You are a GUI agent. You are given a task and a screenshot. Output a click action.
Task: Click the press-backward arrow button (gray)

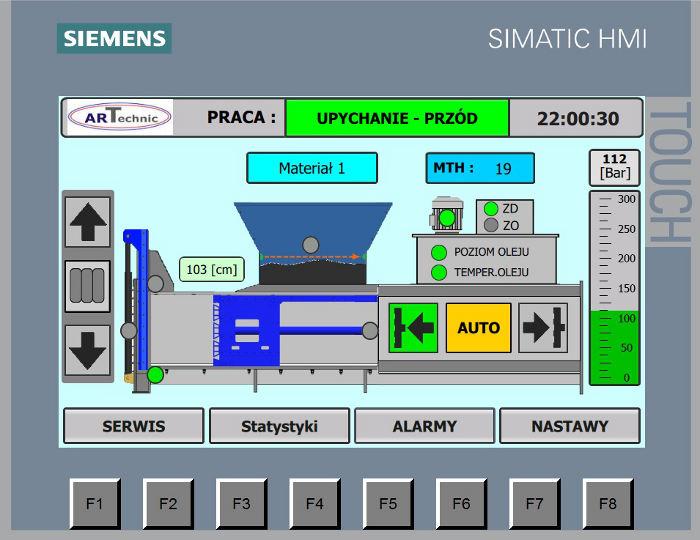pos(543,328)
